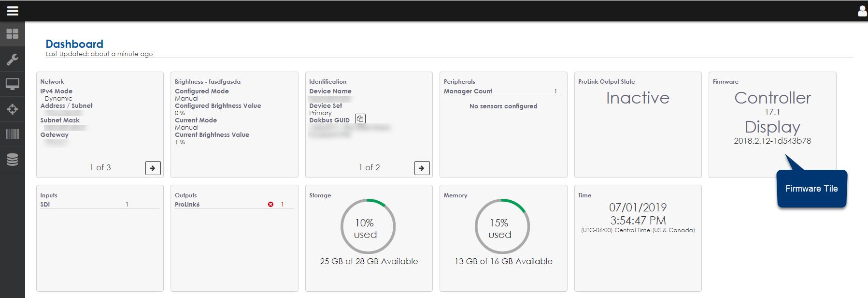Click the Time tile title

coord(585,195)
